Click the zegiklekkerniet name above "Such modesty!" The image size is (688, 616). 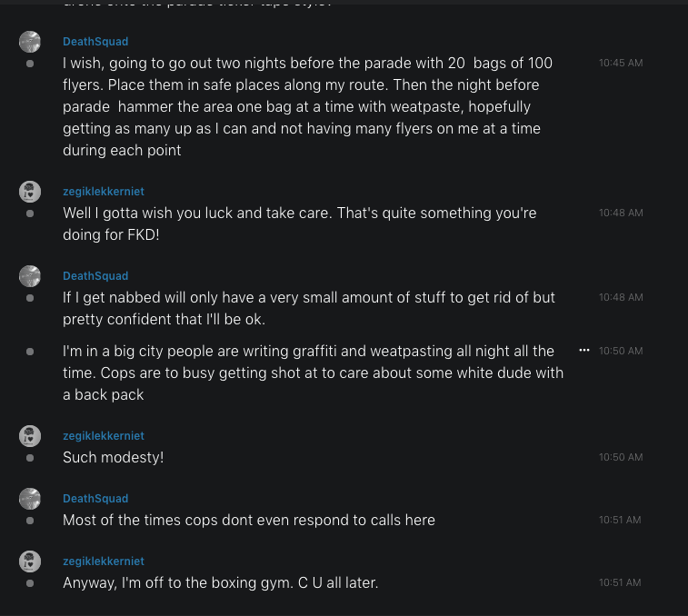click(104, 436)
